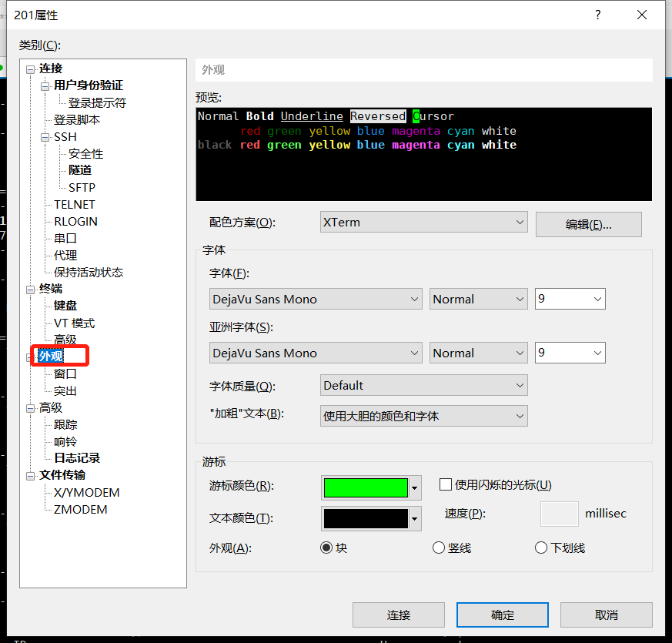Open 亚洲字体 style Normal dropdown
Viewport: 672px width, 643px height.
click(478, 353)
